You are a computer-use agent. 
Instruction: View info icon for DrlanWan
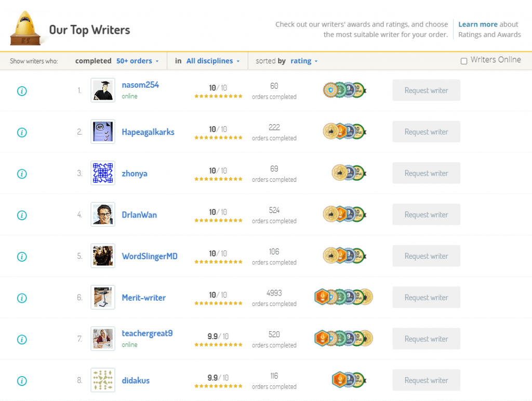pos(22,215)
